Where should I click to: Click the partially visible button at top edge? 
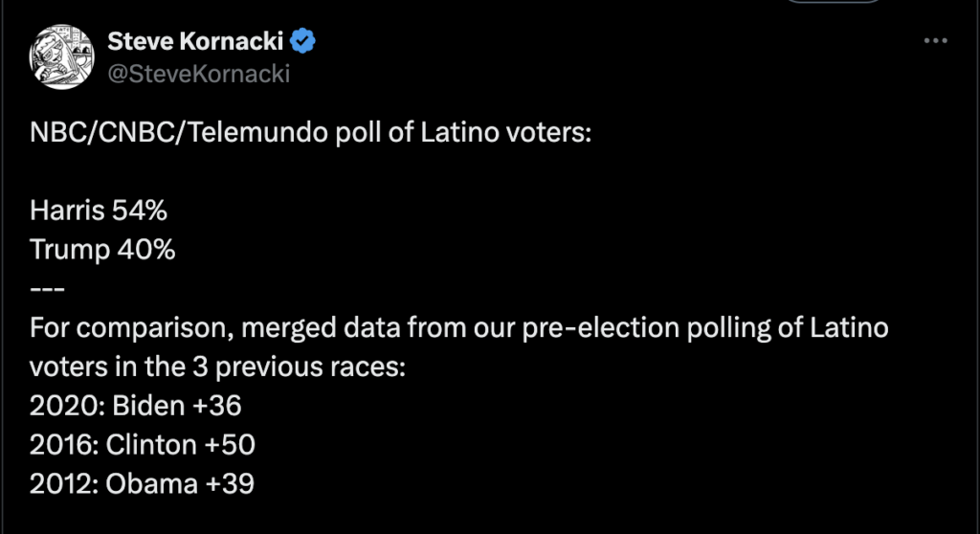(x=834, y=3)
